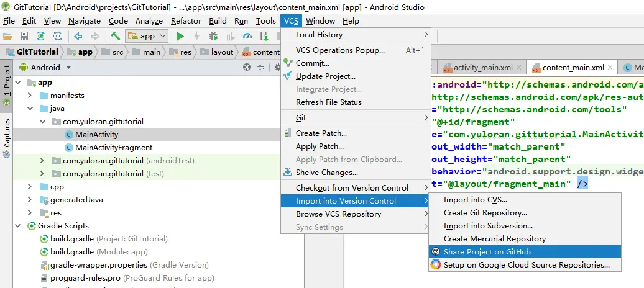This screenshot has height=288, width=644.
Task: Click the src breadcrumb segment
Action: tap(113, 52)
